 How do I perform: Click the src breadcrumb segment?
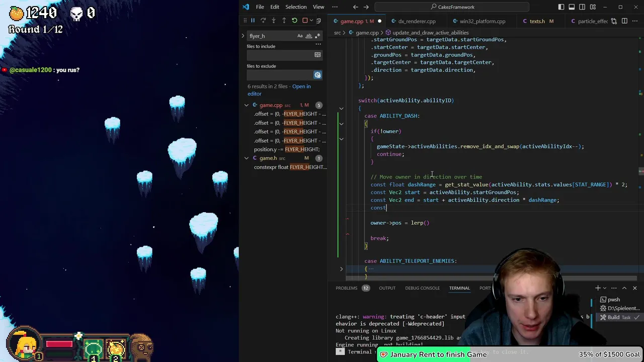point(337,33)
